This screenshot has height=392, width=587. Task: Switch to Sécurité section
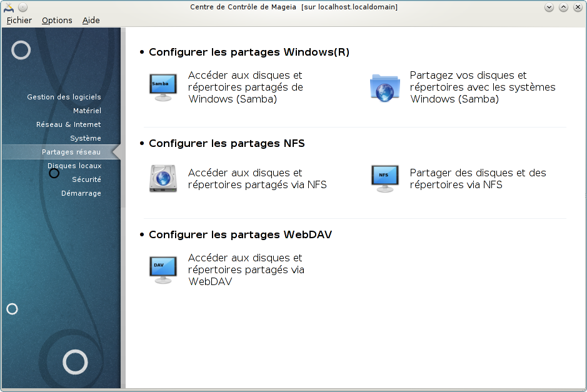point(86,179)
